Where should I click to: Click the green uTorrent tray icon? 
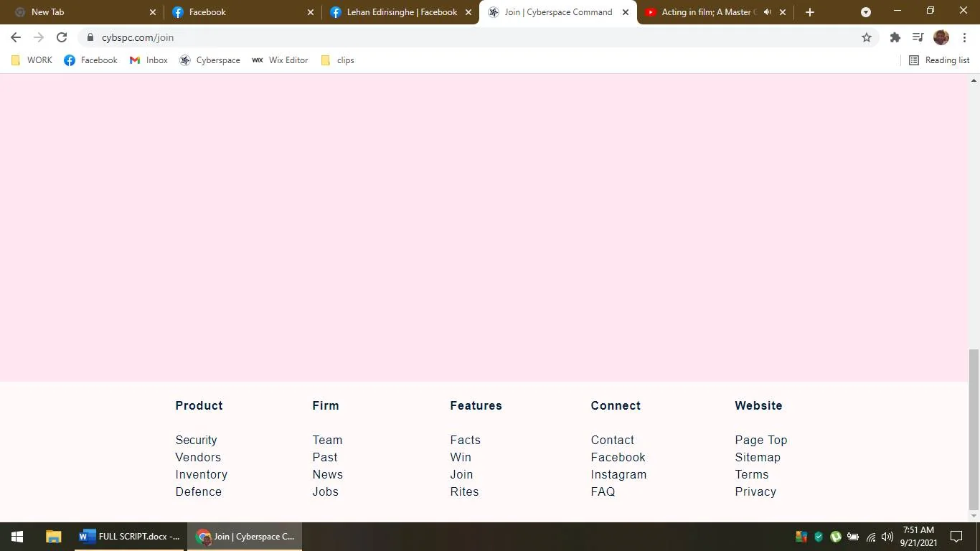point(836,537)
